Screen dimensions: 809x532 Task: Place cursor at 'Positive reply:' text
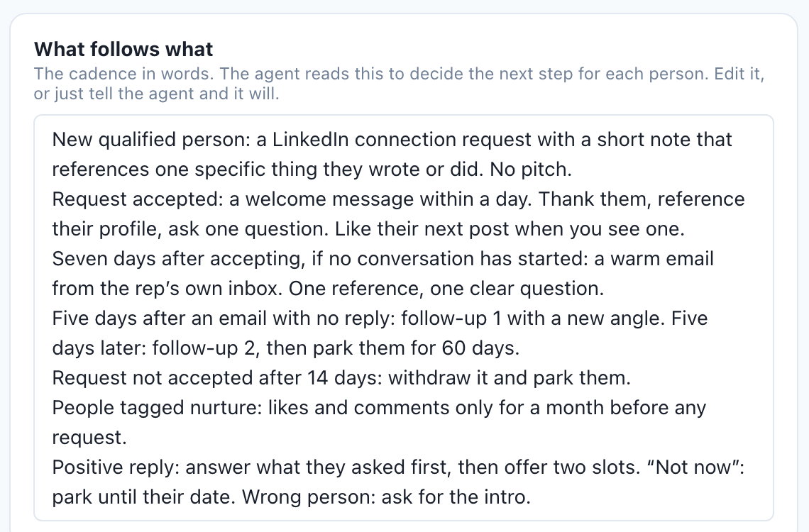[116, 467]
